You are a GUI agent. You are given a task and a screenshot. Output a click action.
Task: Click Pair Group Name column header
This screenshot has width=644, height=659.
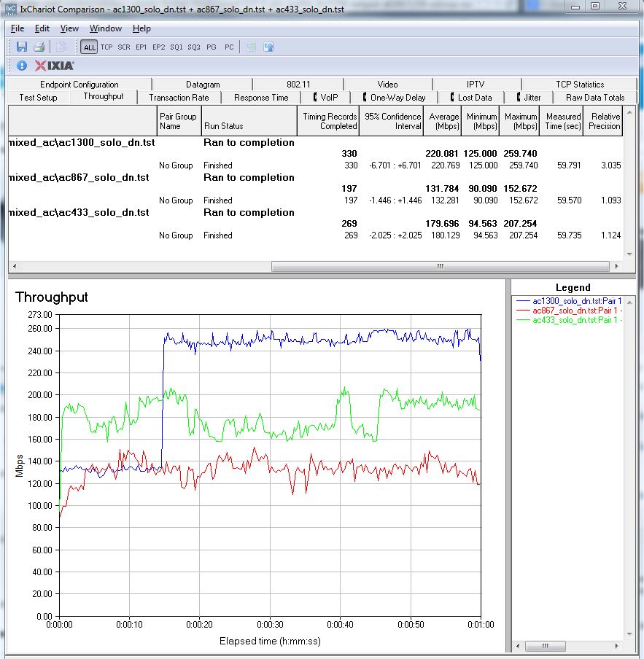179,121
